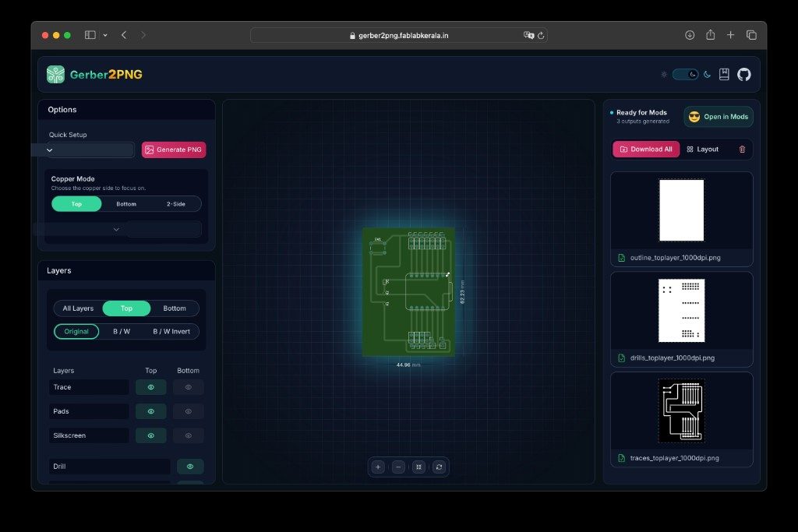The width and height of the screenshot is (798, 532).
Task: Expand the Copper Mode chevron options
Action: click(x=116, y=229)
